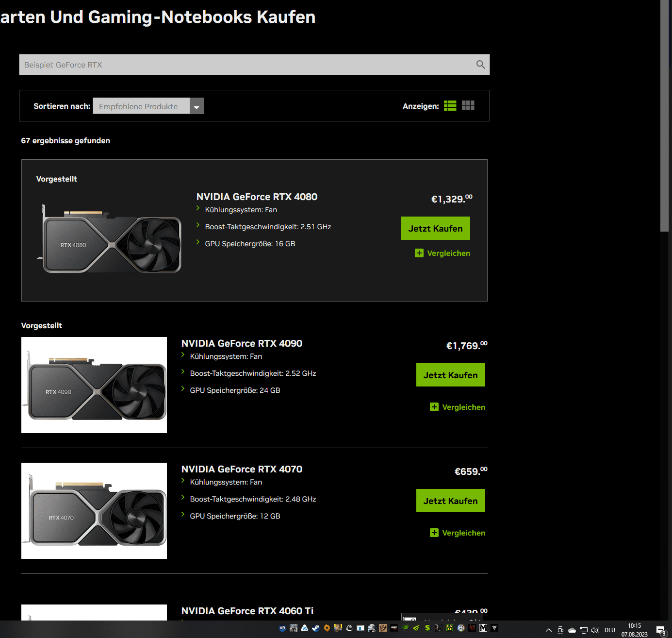Click 'Boost-Taktgeschwindigkeit: 2.51 GHz' spec
The image size is (672, 638).
[268, 227]
